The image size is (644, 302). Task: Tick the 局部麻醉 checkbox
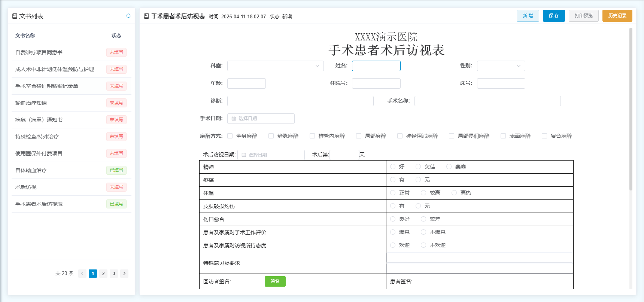(x=359, y=136)
